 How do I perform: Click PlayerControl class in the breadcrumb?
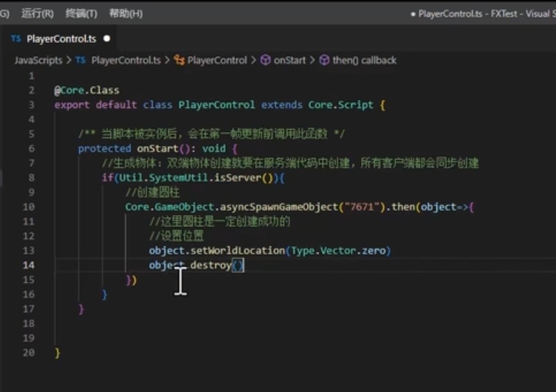coord(217,60)
